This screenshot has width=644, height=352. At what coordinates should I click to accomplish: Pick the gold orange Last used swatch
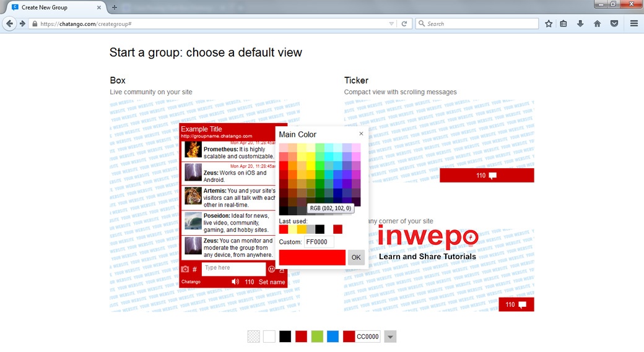302,230
